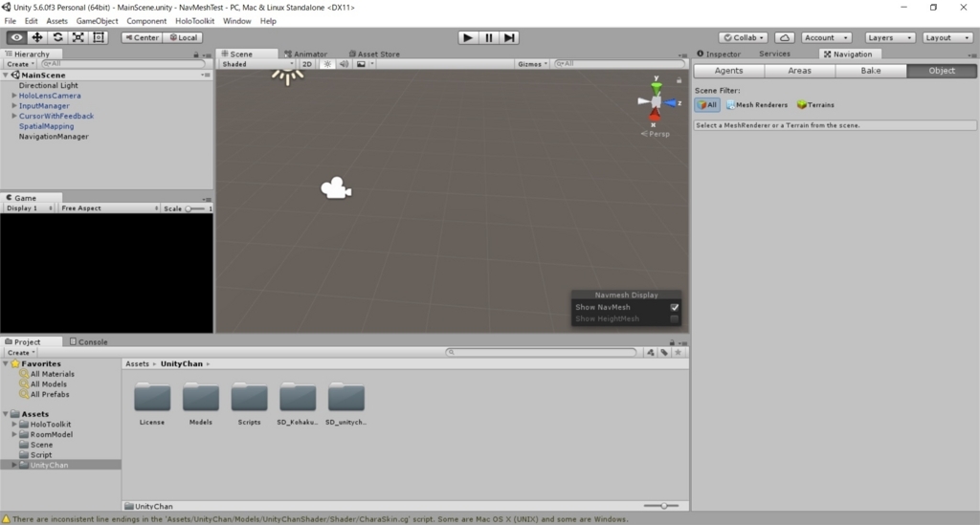Expand HoloLensCamera in Hierarchy
Viewport: 980px width, 525px height.
coord(13,96)
